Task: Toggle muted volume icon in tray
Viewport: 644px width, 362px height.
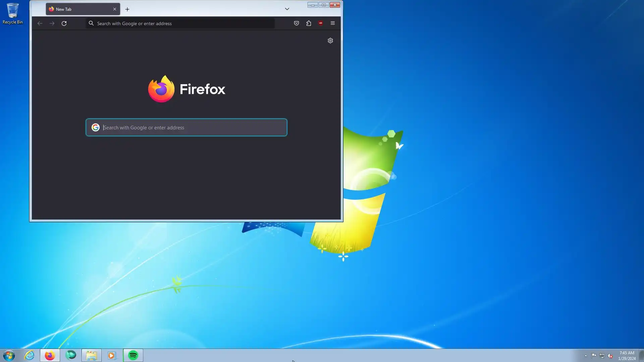Action: [x=610, y=356]
